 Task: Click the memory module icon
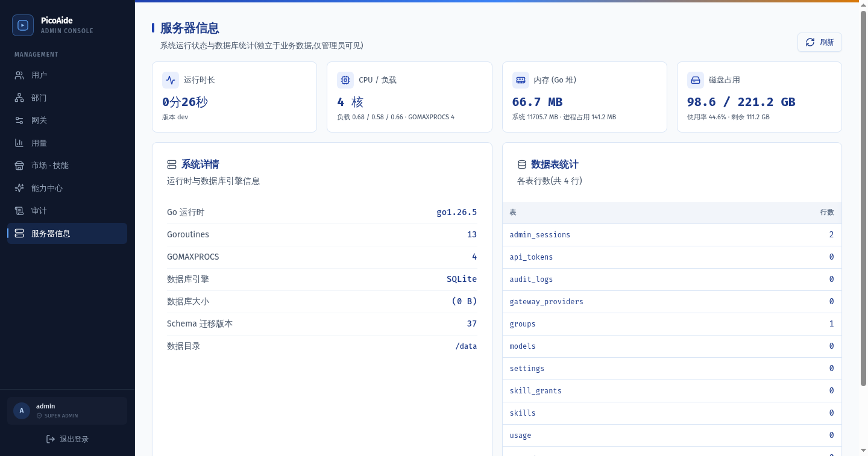[521, 80]
